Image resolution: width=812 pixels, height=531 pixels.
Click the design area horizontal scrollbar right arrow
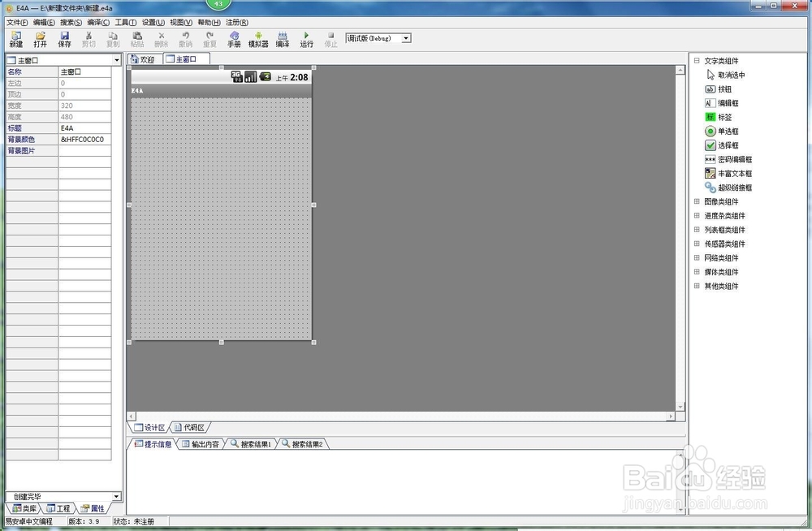pos(672,416)
